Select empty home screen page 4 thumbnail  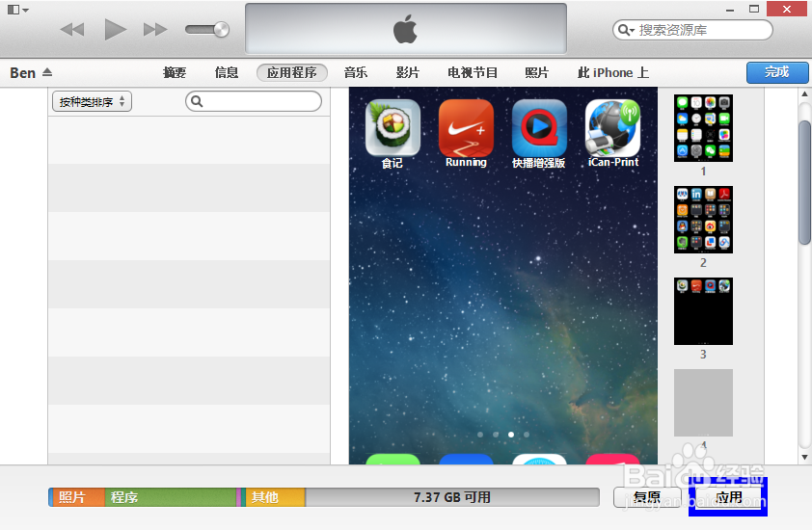click(703, 403)
